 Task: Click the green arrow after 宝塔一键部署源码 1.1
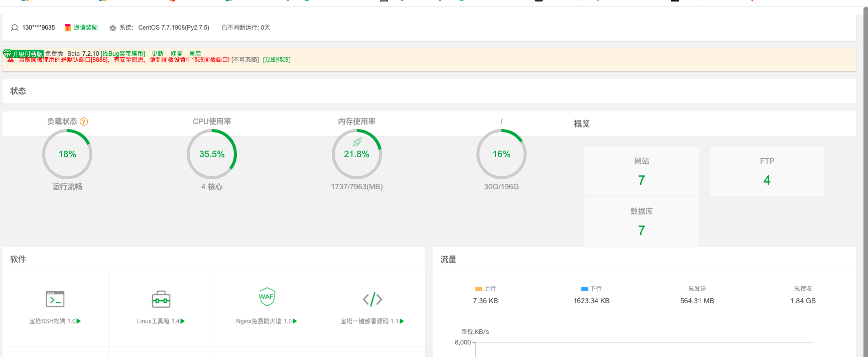(x=402, y=321)
